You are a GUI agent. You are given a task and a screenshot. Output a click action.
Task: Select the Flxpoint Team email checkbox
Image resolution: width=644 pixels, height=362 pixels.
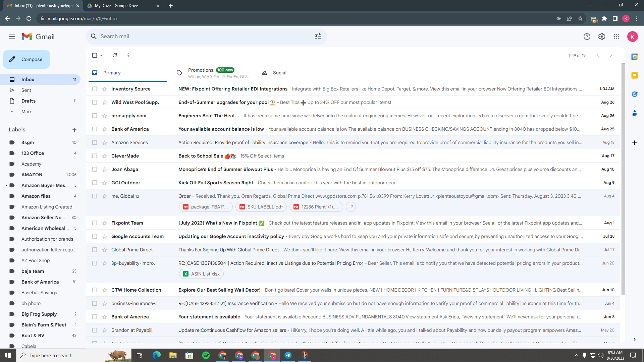coord(95,223)
